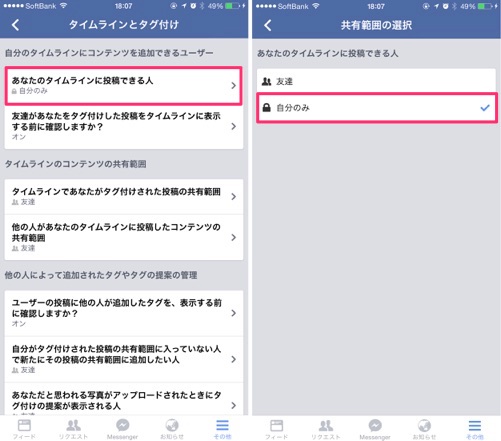
Task: Open the お知らせ globe icon in the right screen
Action: click(x=424, y=429)
